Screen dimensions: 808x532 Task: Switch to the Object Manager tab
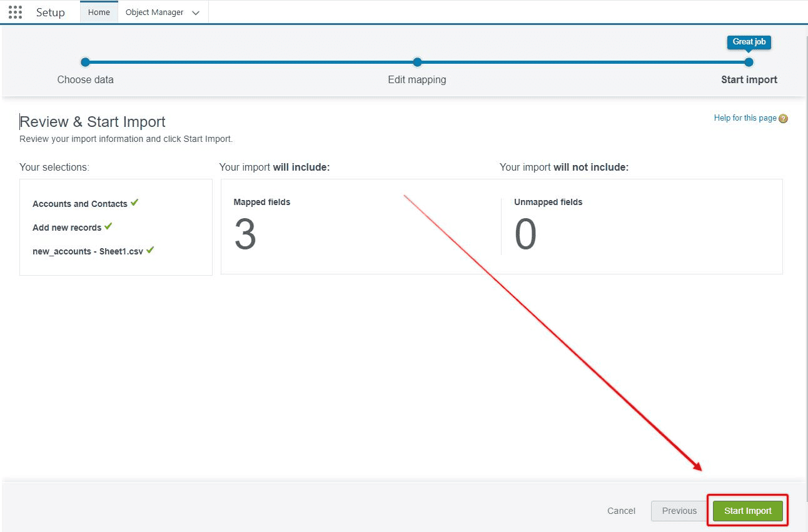coord(154,12)
